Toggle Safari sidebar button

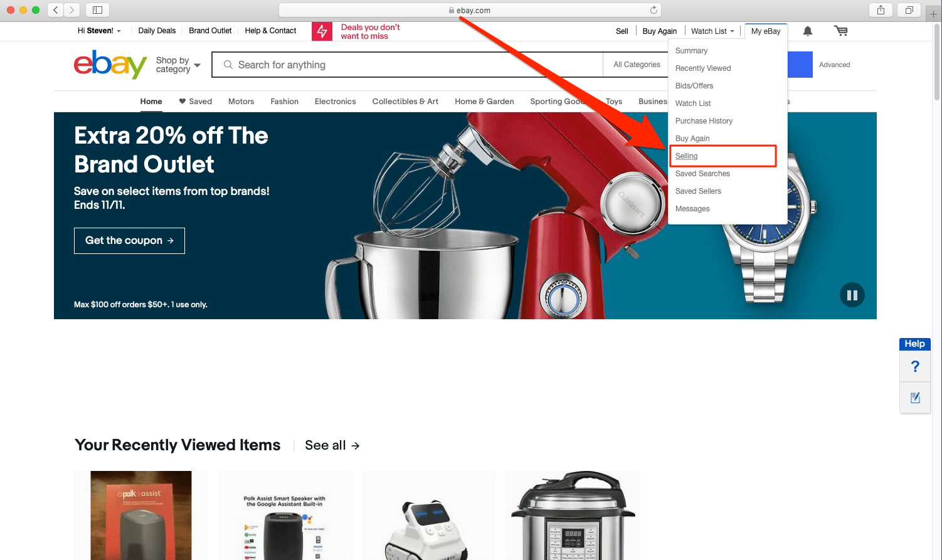coord(97,10)
